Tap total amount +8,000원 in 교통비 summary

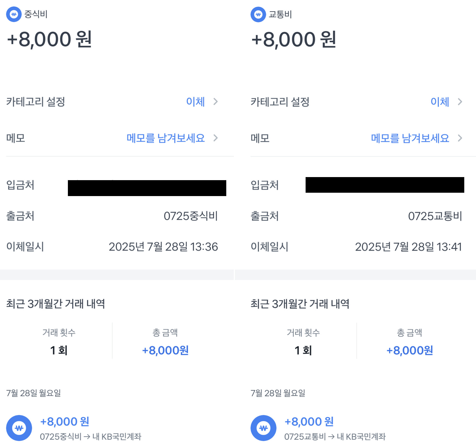410,350
